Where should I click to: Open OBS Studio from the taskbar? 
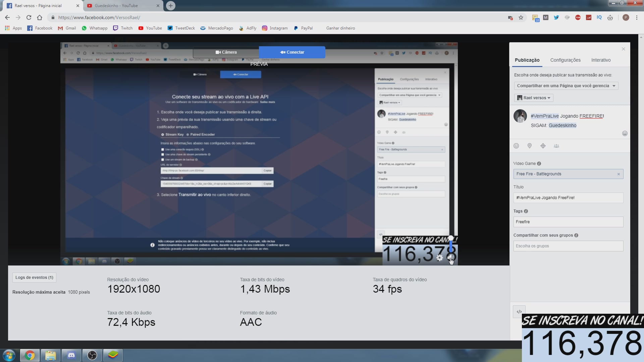pos(92,355)
